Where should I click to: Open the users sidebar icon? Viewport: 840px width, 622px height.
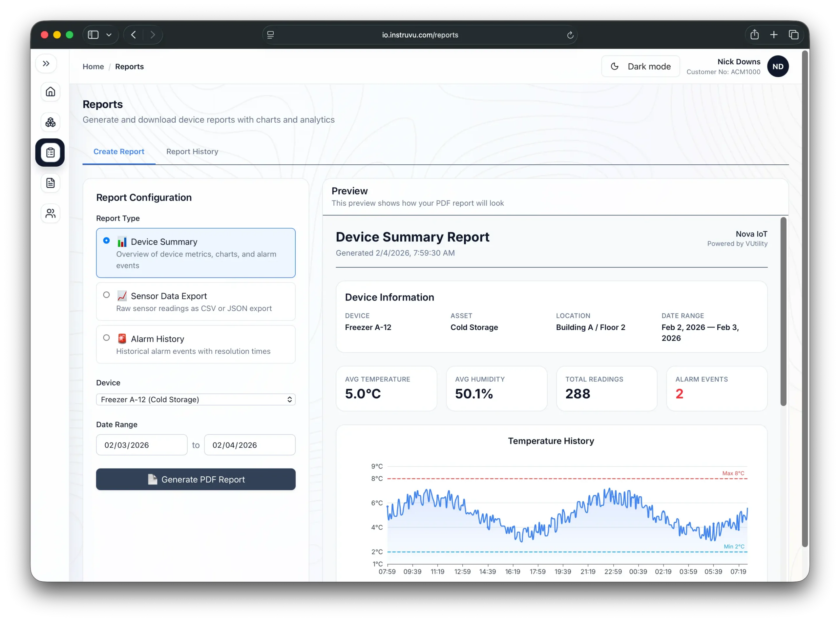(51, 214)
